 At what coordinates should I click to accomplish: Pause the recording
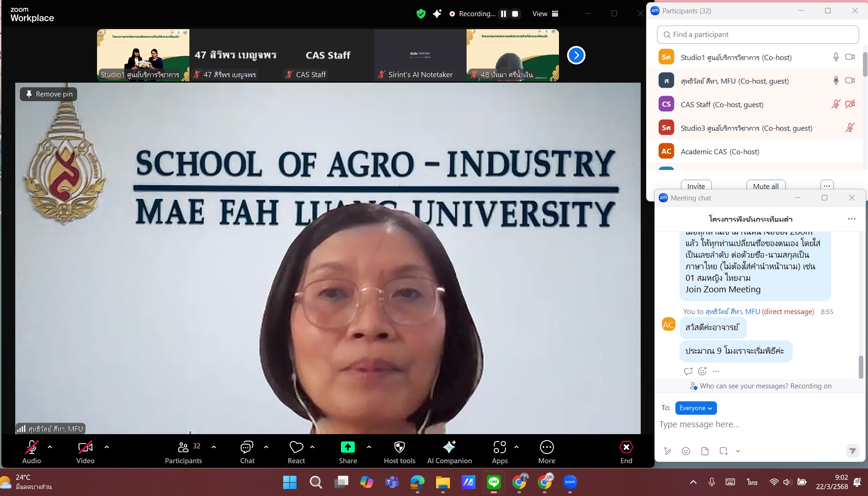(x=504, y=14)
